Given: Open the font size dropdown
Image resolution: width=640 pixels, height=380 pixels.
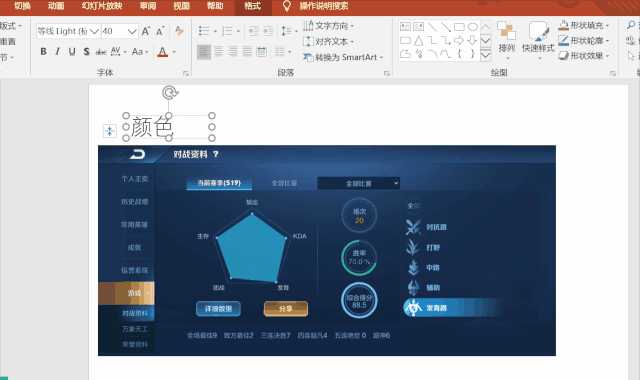Looking at the screenshot, I should (132, 31).
